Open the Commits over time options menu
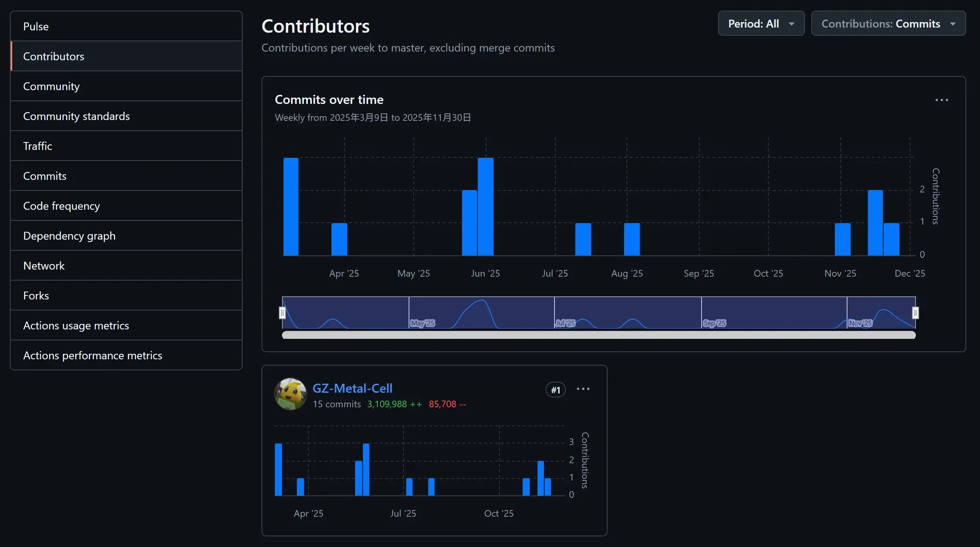 tap(941, 100)
